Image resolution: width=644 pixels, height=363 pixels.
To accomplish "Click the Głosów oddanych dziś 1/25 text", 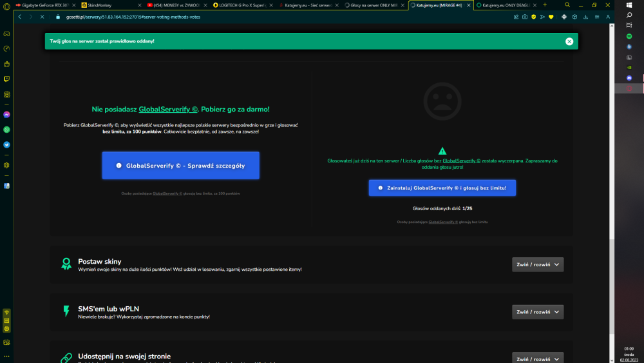I will pos(442,208).
